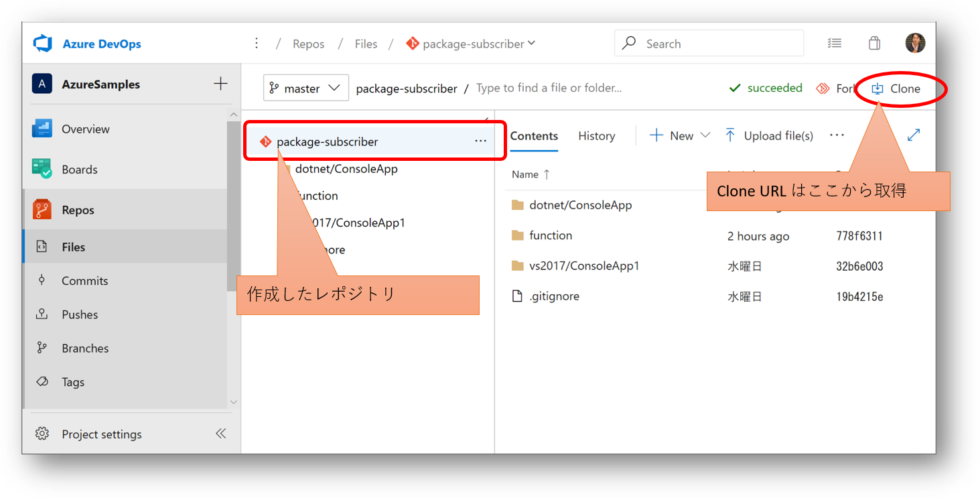Focus the find file or folder field
Screen dimensions: 980x498
549,88
